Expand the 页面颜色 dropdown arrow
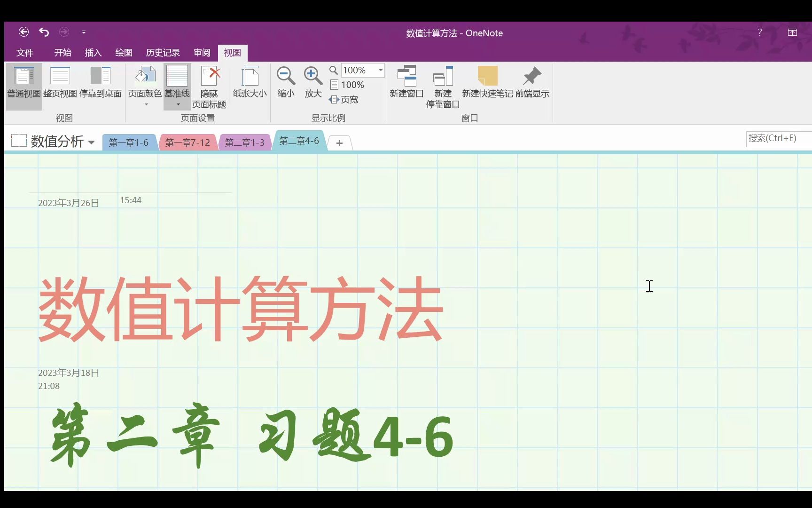Image resolution: width=812 pixels, height=508 pixels. click(x=146, y=104)
